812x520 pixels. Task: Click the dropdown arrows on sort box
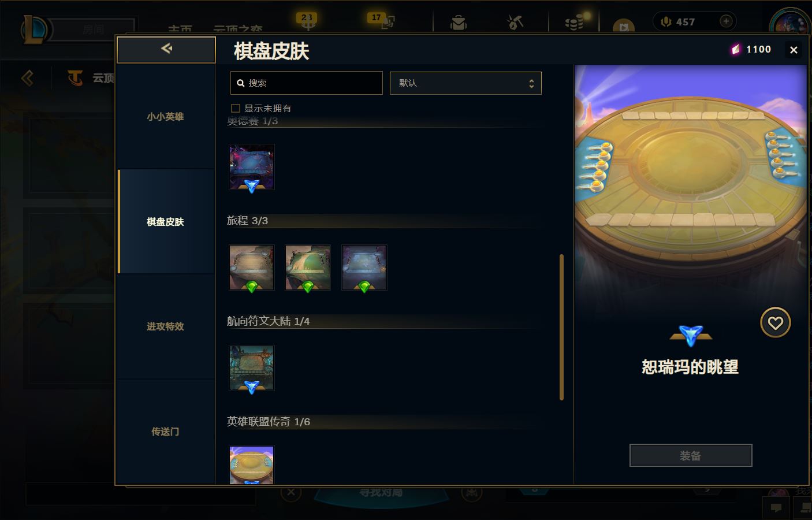click(531, 83)
